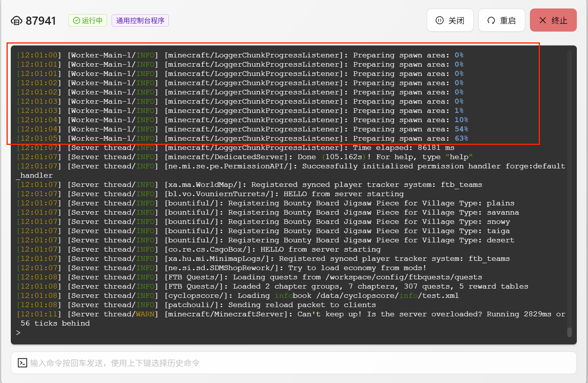The image size is (588, 383).
Task: Click first '[12:01:00]' log timestamp
Action: click(x=39, y=55)
